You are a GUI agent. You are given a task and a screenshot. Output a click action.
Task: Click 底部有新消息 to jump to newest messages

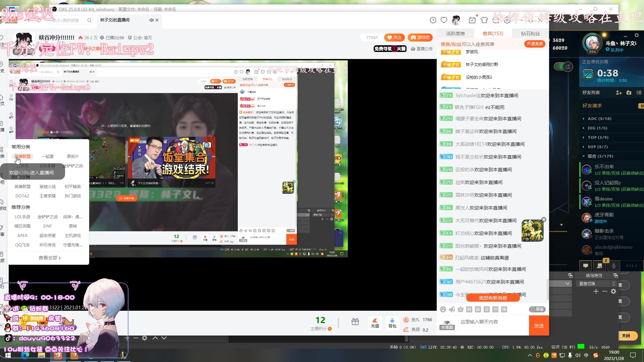point(493,298)
